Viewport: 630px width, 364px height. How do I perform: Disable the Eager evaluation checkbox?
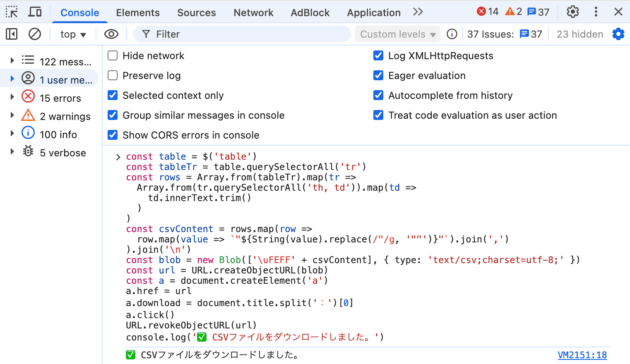tap(378, 75)
